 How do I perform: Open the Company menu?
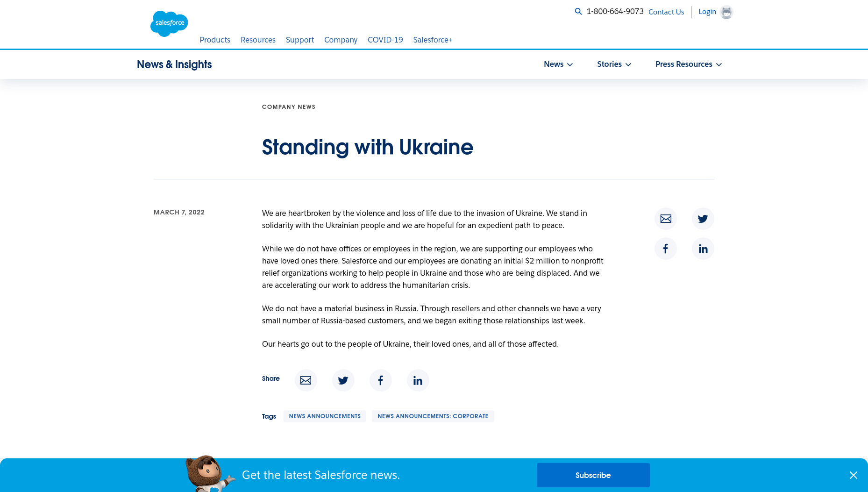tap(341, 40)
